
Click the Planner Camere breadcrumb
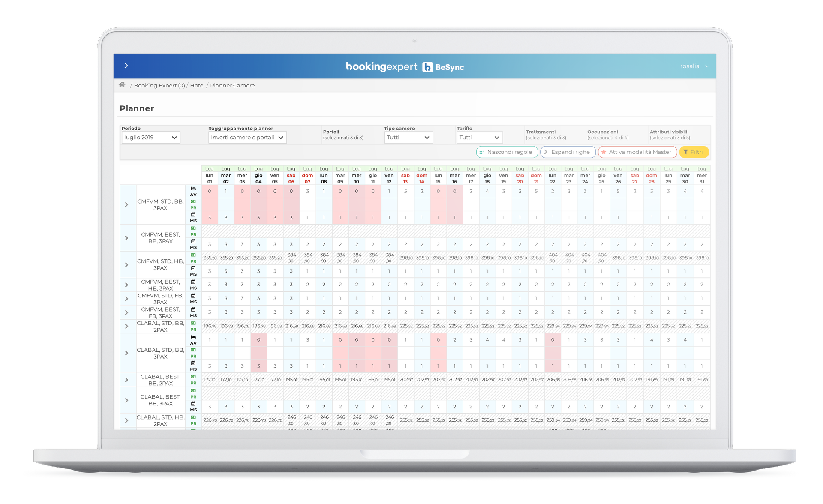pos(232,85)
